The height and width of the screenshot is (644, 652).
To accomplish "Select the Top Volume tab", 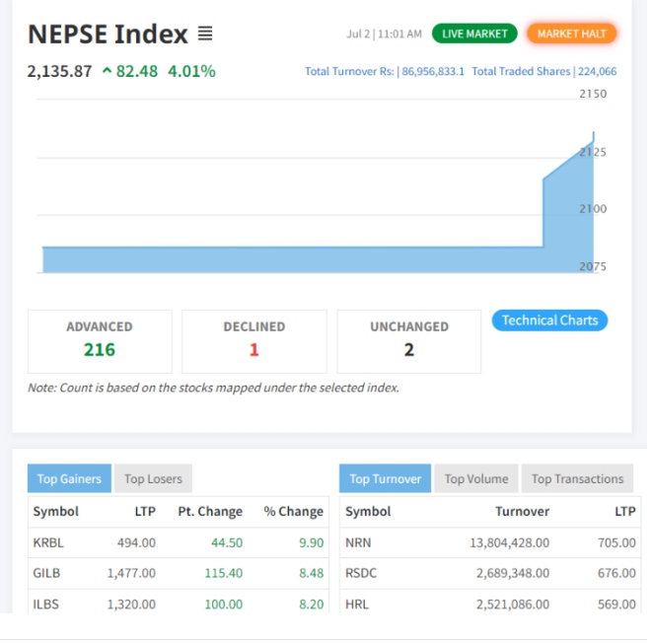I will (476, 479).
